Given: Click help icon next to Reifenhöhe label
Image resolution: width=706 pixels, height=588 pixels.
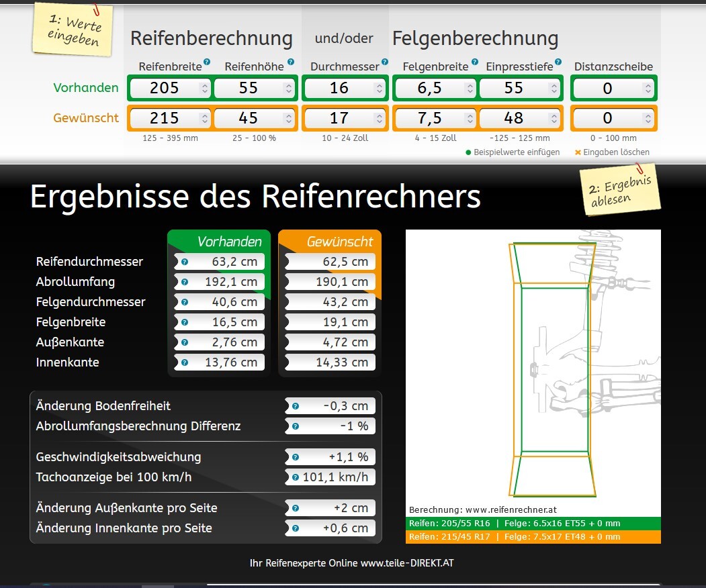Looking at the screenshot, I should [291, 62].
